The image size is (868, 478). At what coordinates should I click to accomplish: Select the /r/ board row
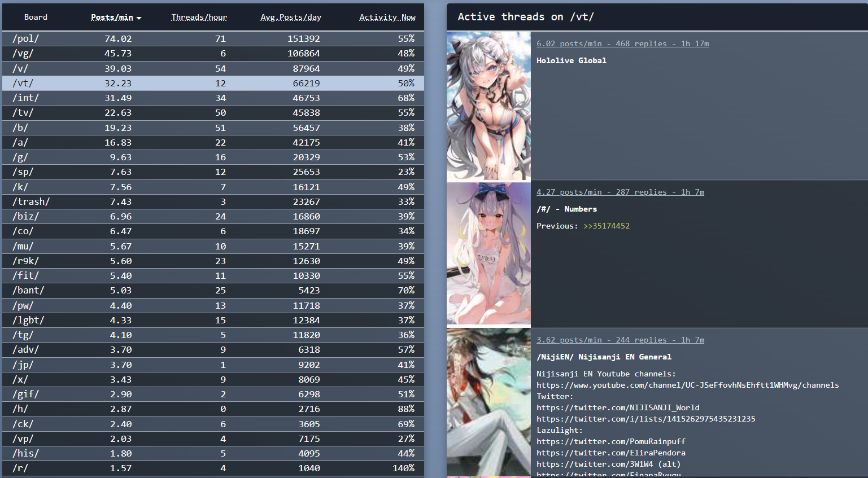[213, 468]
